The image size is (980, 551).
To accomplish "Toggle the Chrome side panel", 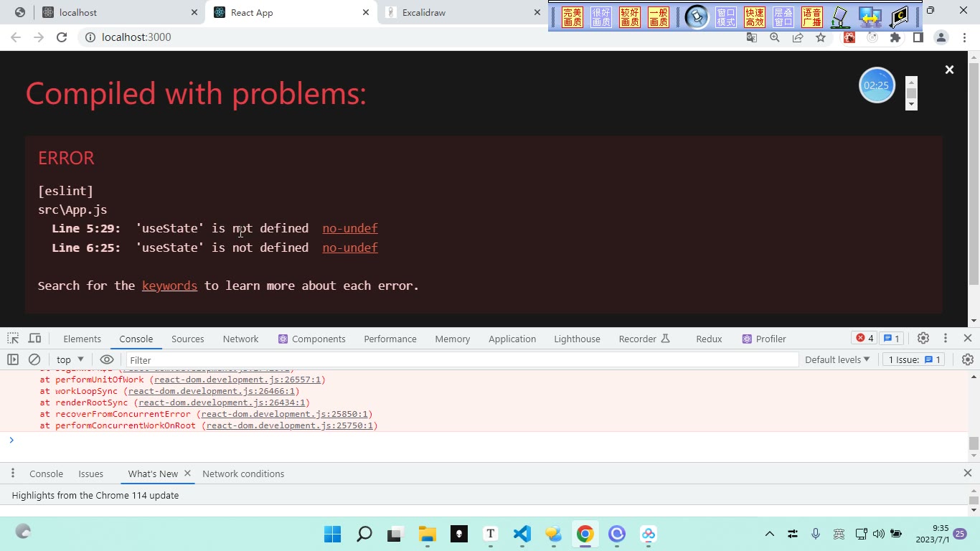I will pyautogui.click(x=918, y=37).
